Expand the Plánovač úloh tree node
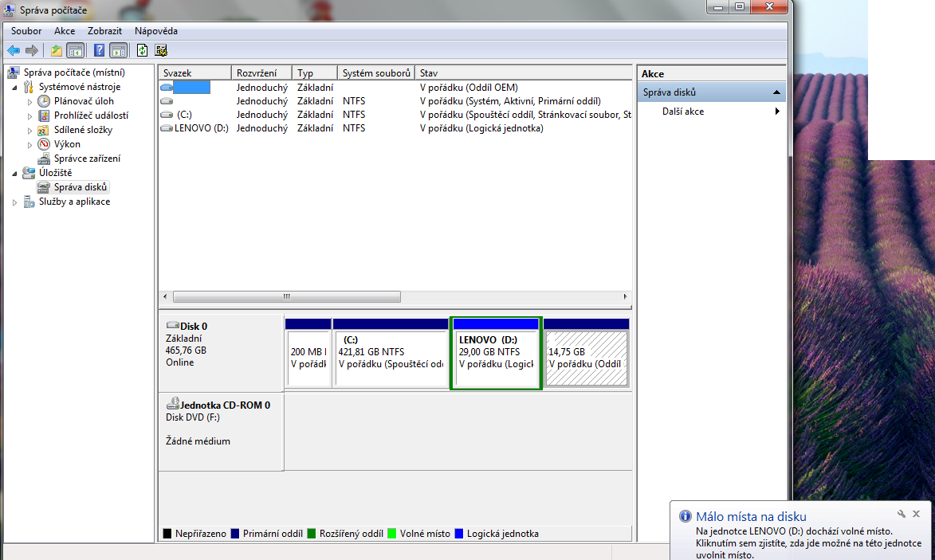935x560 pixels. point(30,102)
